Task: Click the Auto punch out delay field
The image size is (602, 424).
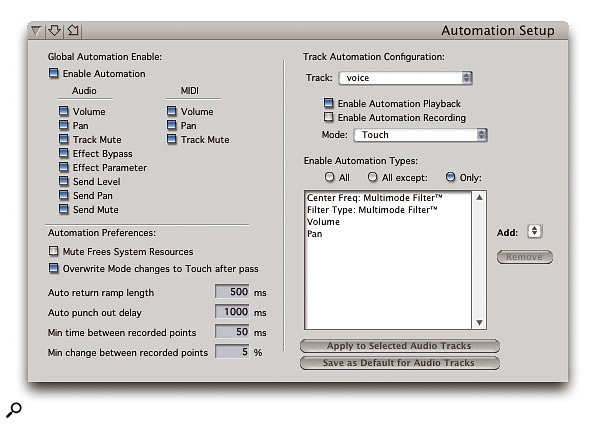Action: [232, 312]
